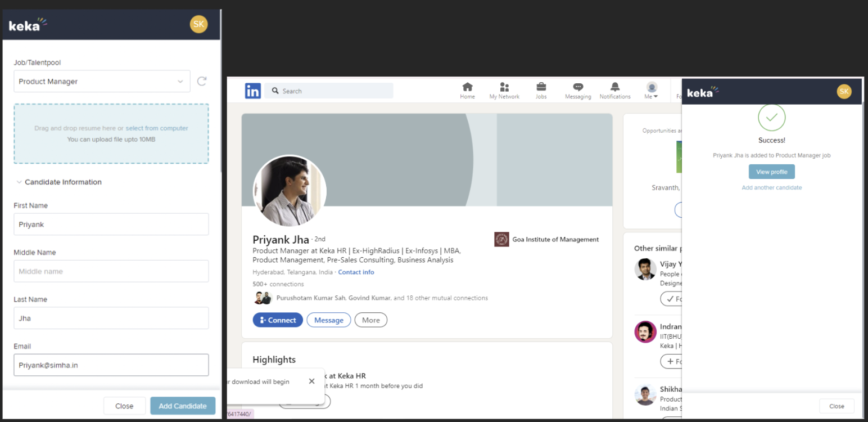Expand the Me profile menu
This screenshot has width=868, height=422.
(652, 91)
